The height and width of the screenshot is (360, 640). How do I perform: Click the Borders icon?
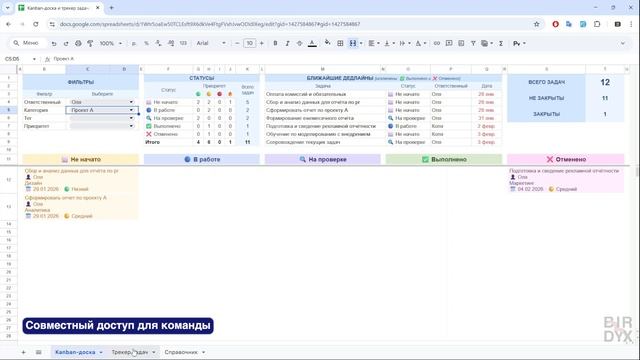click(340, 43)
